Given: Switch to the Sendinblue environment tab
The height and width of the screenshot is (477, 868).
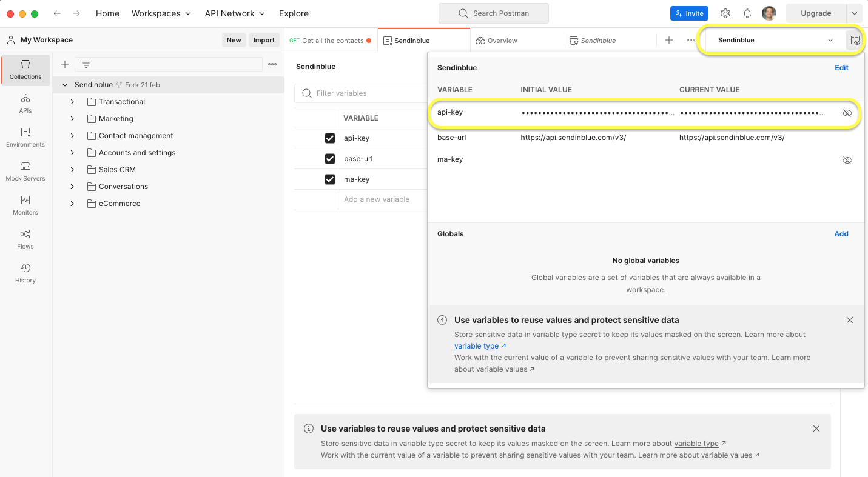Looking at the screenshot, I should [x=424, y=41].
